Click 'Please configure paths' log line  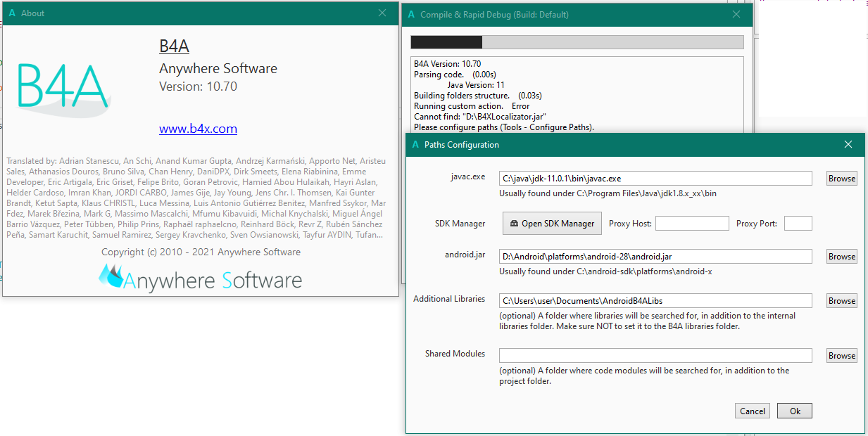(x=504, y=127)
